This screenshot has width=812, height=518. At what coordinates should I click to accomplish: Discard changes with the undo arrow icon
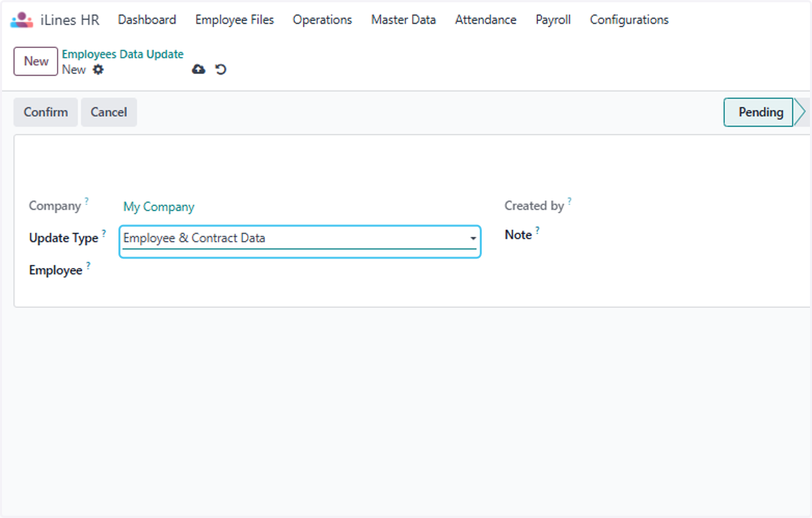(221, 69)
